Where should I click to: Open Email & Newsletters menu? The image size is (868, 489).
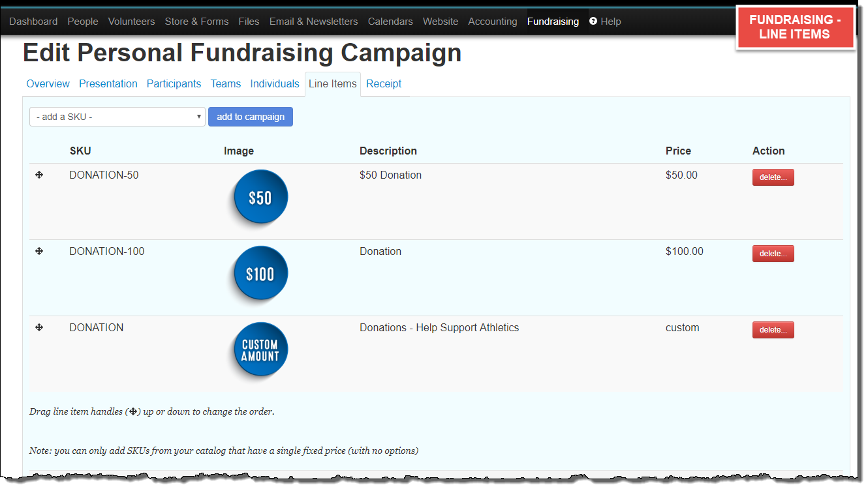[x=313, y=22]
